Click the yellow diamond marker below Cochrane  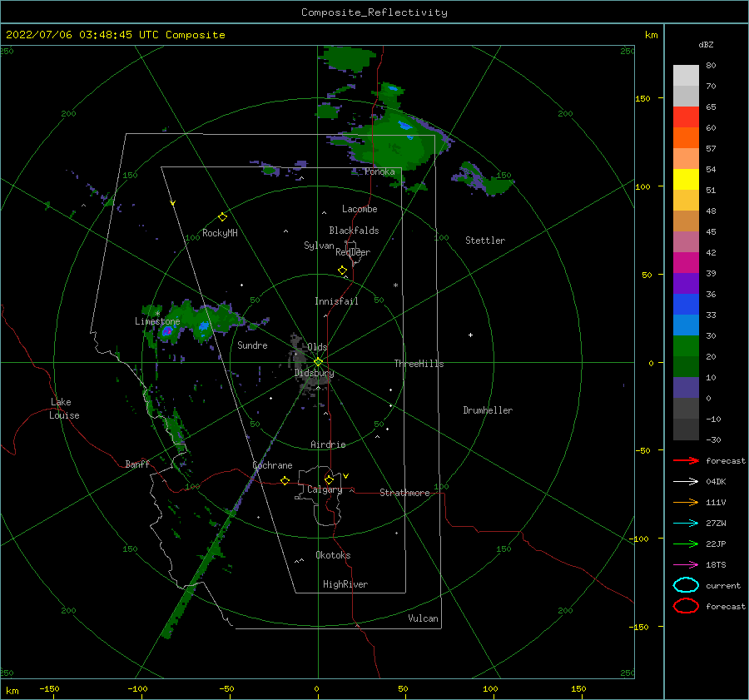point(285,481)
